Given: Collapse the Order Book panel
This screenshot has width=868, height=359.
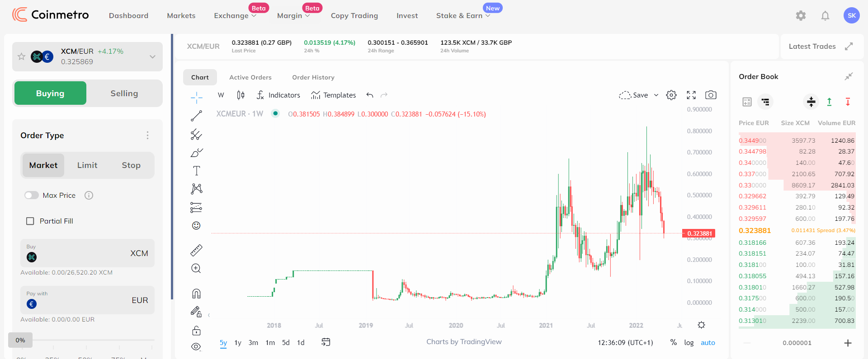Looking at the screenshot, I should pyautogui.click(x=849, y=76).
